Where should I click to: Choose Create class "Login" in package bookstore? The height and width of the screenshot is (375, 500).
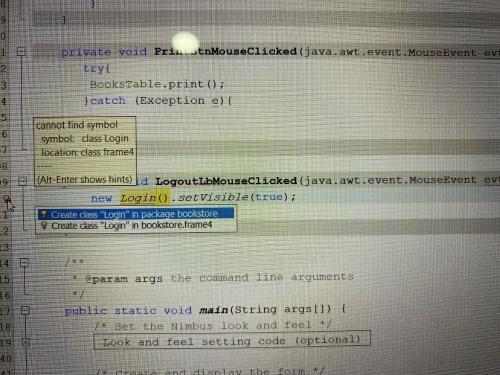(136, 214)
